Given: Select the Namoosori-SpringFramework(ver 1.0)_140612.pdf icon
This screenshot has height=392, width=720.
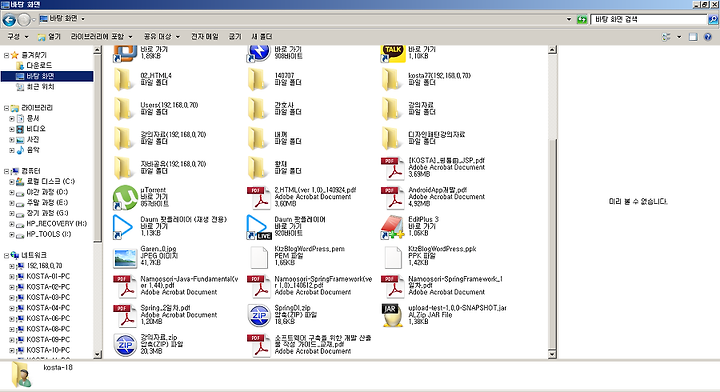Looking at the screenshot, I should (x=259, y=286).
